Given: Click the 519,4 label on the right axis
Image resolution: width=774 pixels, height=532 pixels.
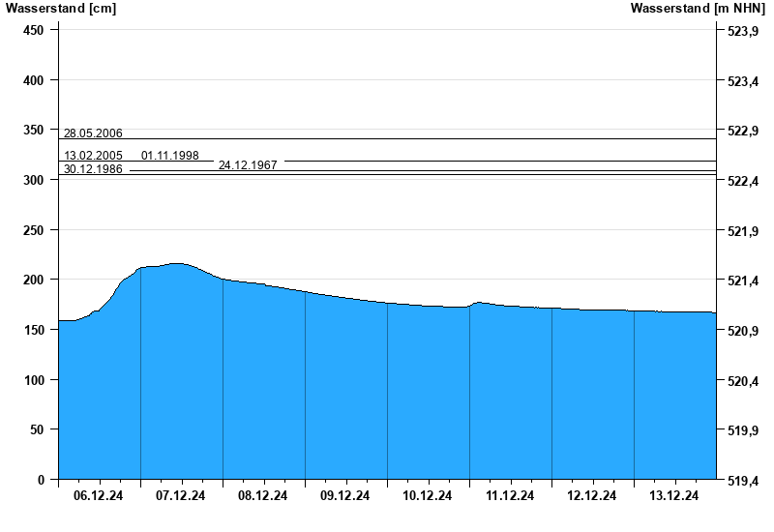Looking at the screenshot, I should [x=742, y=481].
